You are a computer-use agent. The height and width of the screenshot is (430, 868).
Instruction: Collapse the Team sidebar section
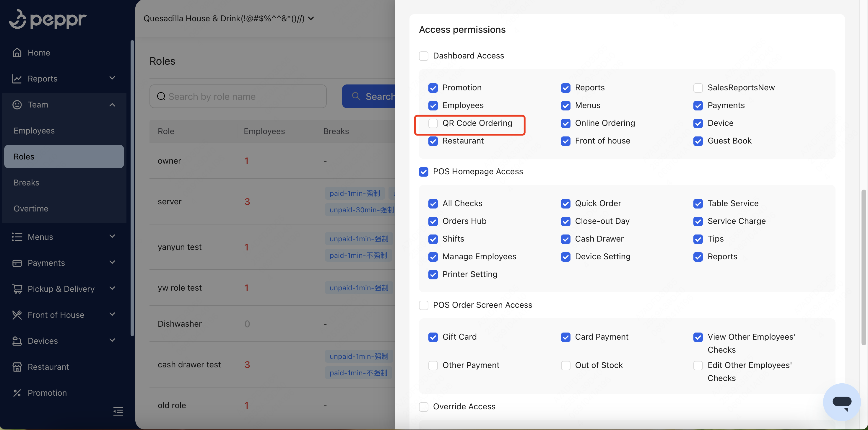point(113,105)
